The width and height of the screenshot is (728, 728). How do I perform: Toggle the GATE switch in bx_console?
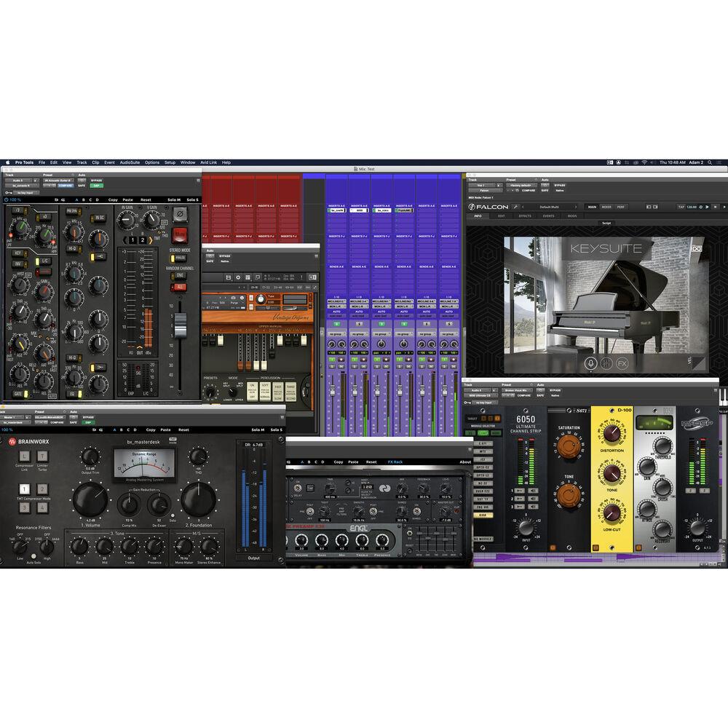[x=18, y=394]
